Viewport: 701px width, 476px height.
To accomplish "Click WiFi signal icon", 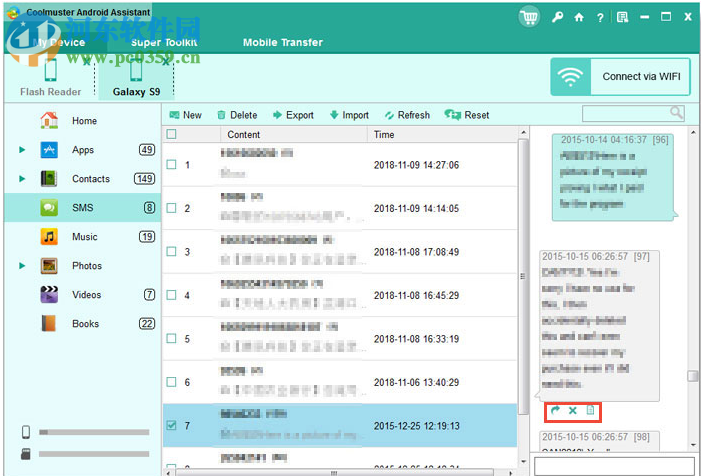I will click(570, 77).
